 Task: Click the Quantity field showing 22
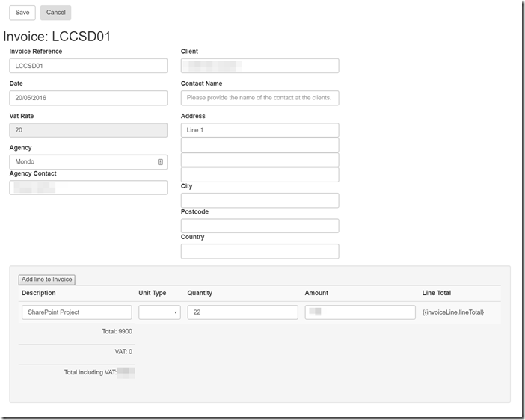click(x=242, y=312)
